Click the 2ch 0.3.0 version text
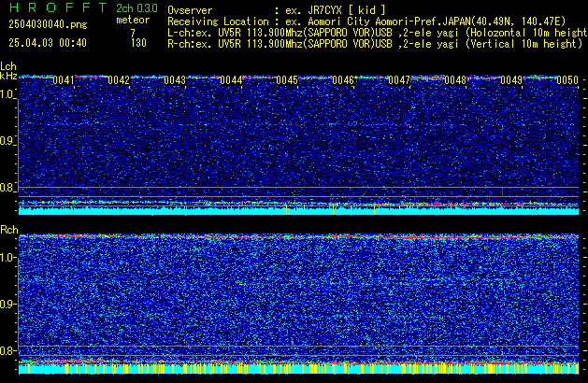The image size is (588, 383). click(x=136, y=8)
